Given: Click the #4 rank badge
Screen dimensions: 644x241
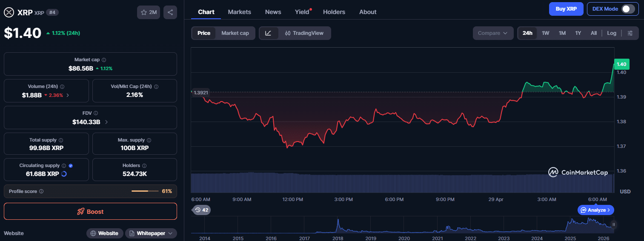Looking at the screenshot, I should pos(52,12).
